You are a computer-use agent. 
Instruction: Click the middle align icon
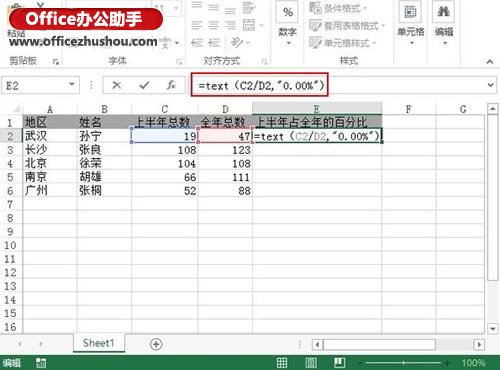pos(213,7)
